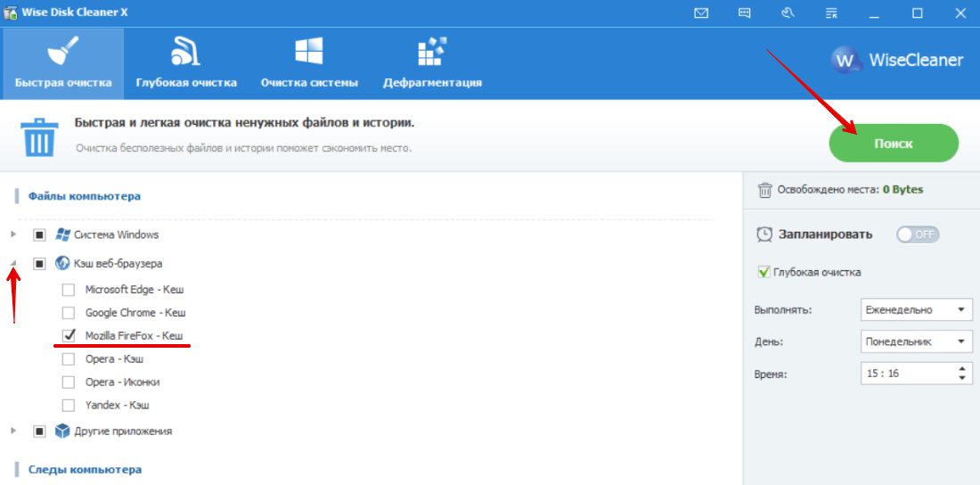The image size is (980, 485).
Task: Click the globe icon beside Кэш веб-браузера
Action: (x=61, y=264)
